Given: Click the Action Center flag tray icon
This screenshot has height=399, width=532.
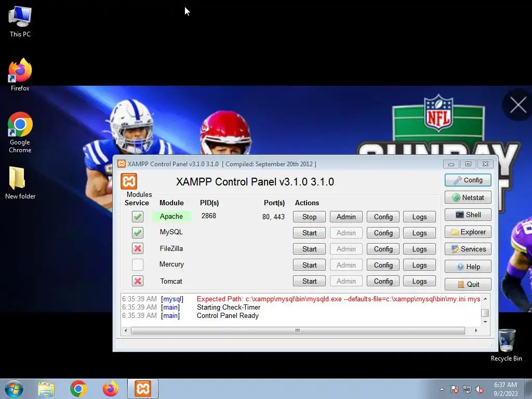Looking at the screenshot, I should point(455,390).
